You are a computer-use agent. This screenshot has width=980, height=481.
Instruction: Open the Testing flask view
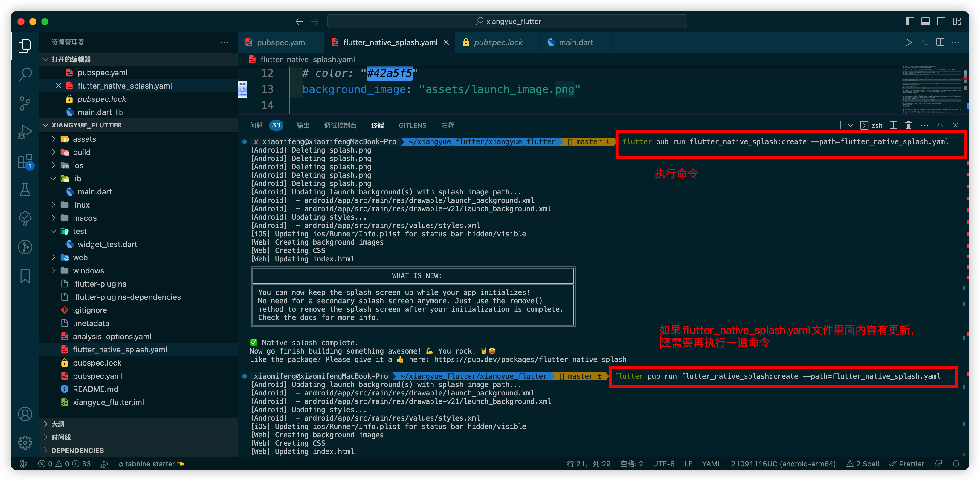[25, 190]
